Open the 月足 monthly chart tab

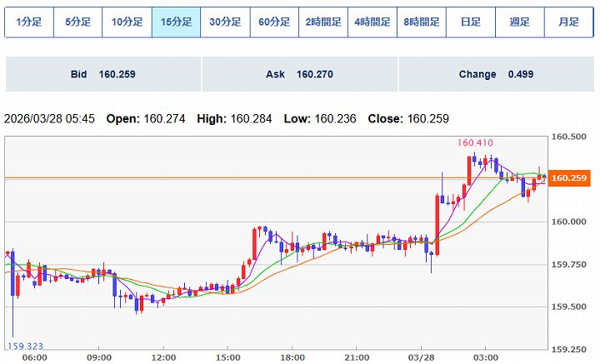(x=569, y=22)
